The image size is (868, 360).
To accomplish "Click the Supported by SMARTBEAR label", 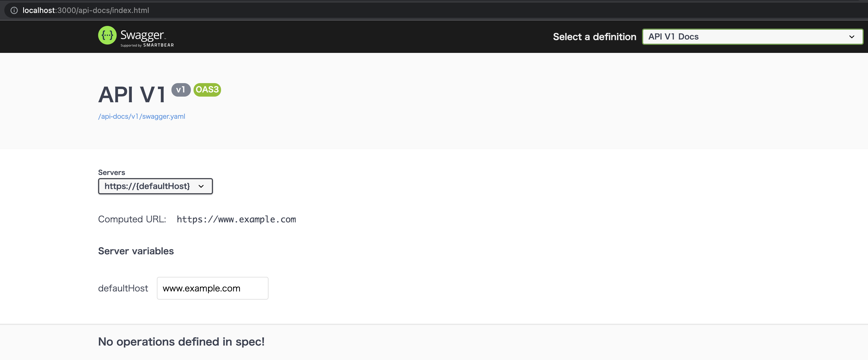I will pos(147,45).
